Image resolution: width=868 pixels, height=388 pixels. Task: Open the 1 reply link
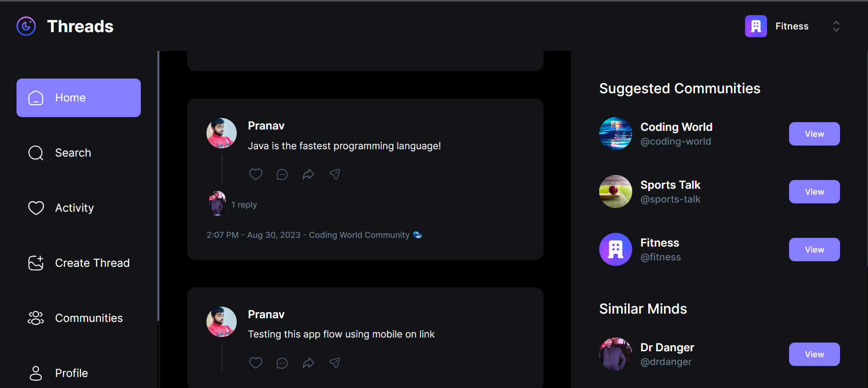(244, 205)
